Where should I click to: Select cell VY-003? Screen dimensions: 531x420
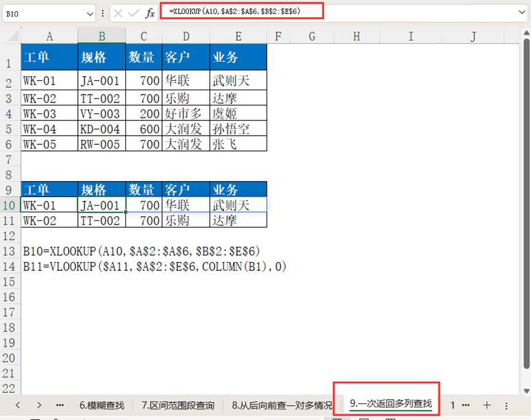pos(101,114)
